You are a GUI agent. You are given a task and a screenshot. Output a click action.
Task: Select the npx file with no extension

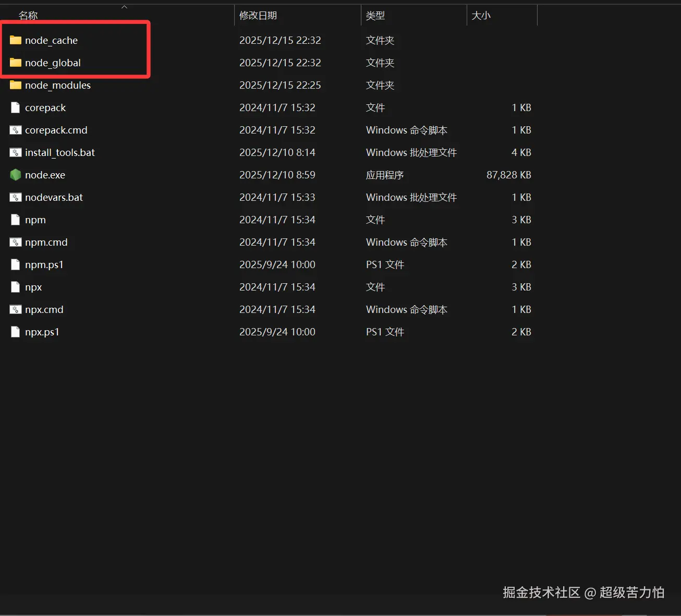(33, 287)
